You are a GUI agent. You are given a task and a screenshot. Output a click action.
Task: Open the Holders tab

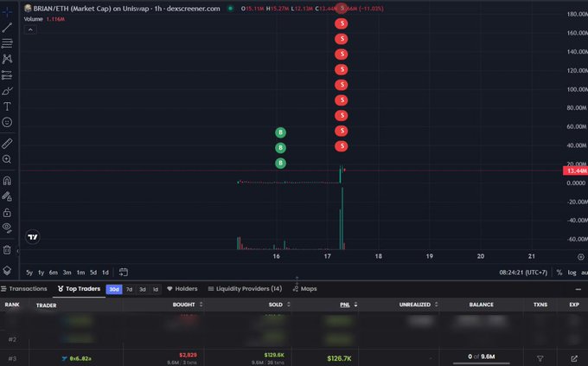pos(182,289)
